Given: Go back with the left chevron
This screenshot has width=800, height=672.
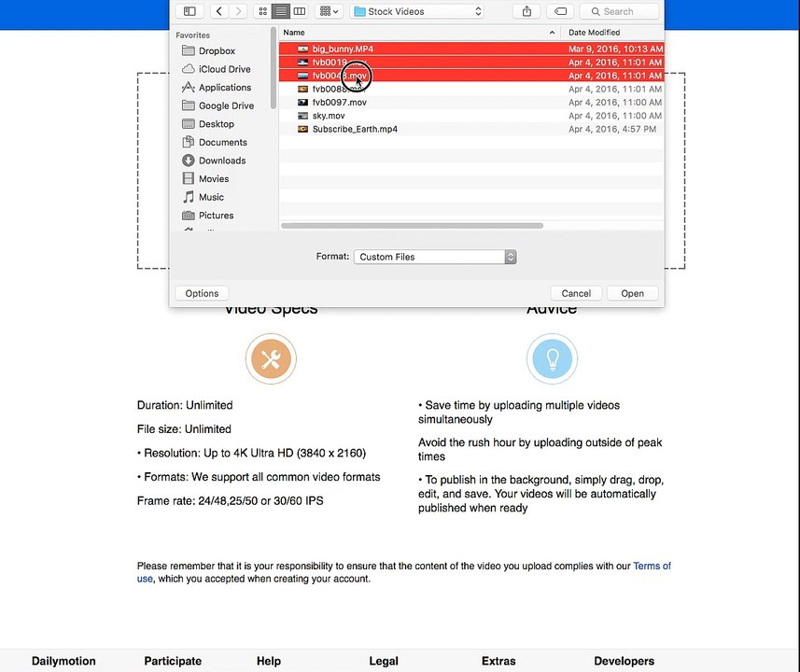Looking at the screenshot, I should pyautogui.click(x=218, y=11).
